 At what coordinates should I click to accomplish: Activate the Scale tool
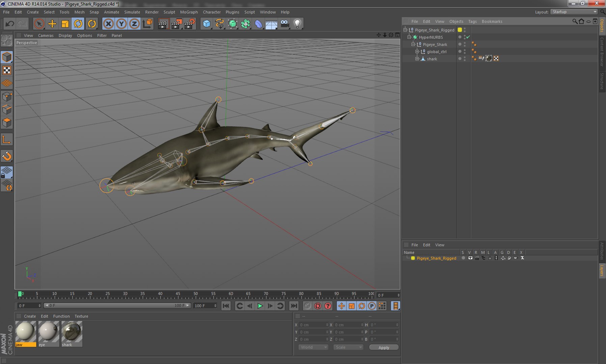(65, 24)
